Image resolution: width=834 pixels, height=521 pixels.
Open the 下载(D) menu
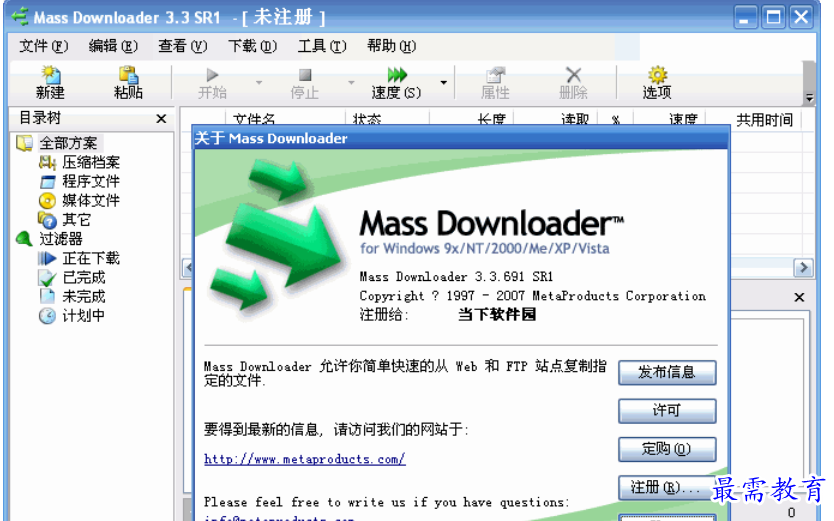pos(252,46)
